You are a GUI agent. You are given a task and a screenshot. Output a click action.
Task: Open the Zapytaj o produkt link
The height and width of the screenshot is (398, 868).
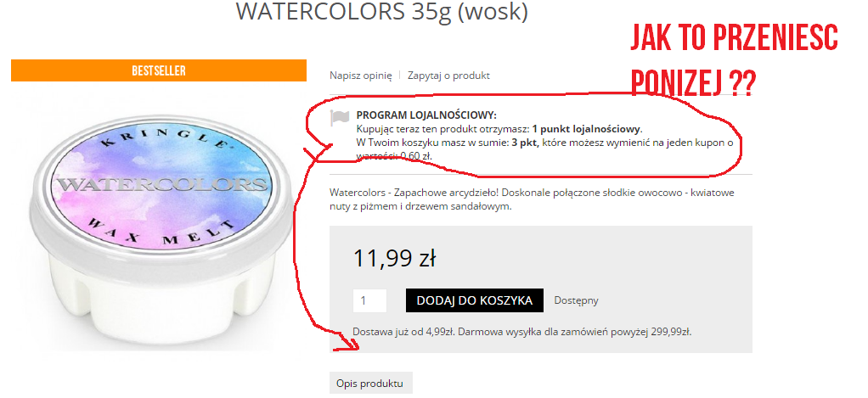(x=448, y=76)
